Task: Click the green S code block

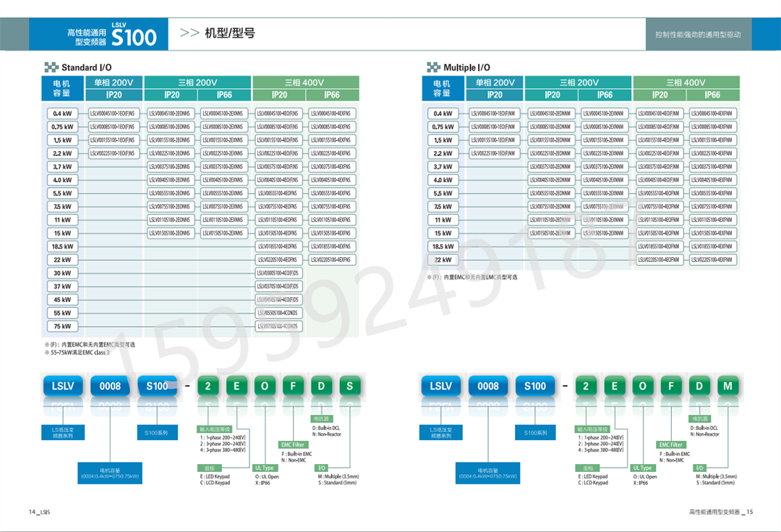Action: [x=350, y=386]
